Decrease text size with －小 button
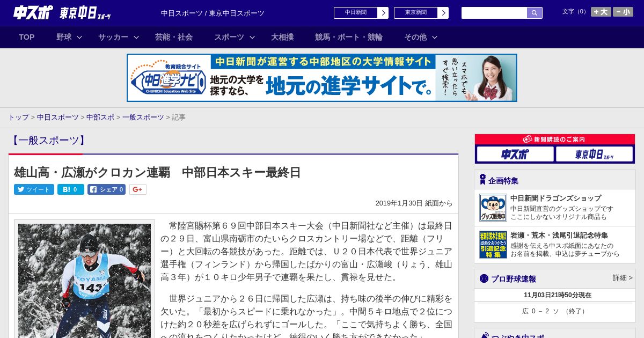The width and height of the screenshot is (644, 338). (623, 12)
